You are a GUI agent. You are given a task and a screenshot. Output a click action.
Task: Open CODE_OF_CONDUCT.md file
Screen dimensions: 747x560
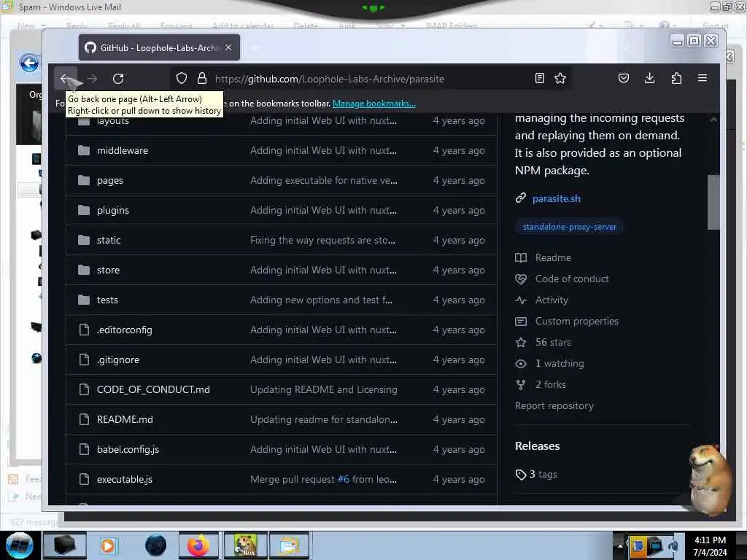[x=153, y=389]
